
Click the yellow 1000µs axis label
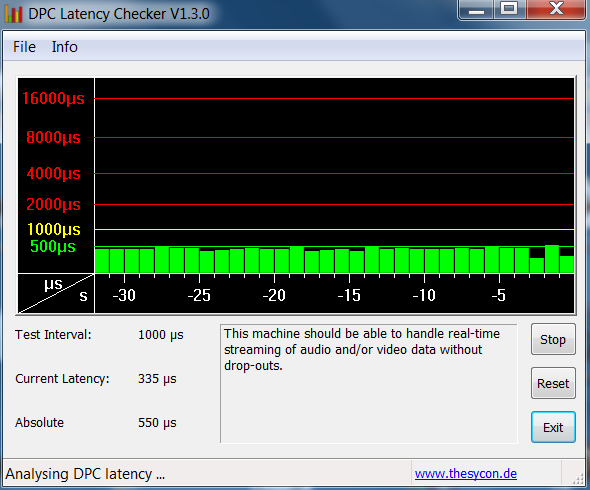(54, 229)
